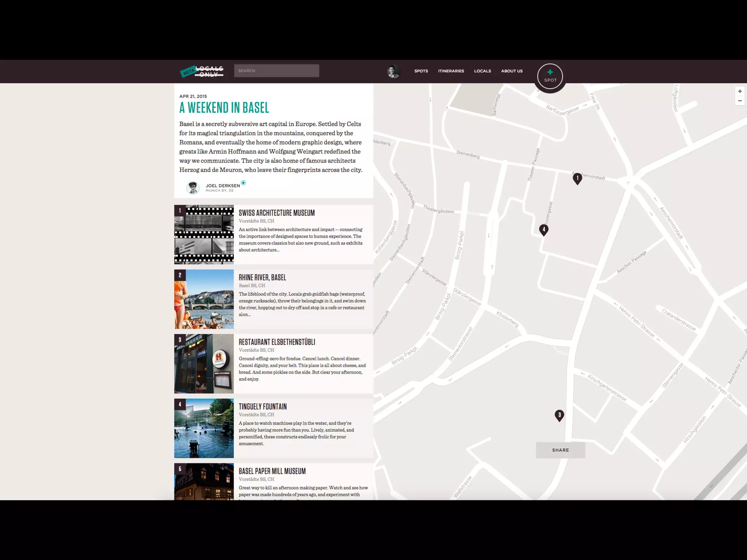Image resolution: width=747 pixels, height=560 pixels.
Task: Click into the Search field
Action: (276, 71)
